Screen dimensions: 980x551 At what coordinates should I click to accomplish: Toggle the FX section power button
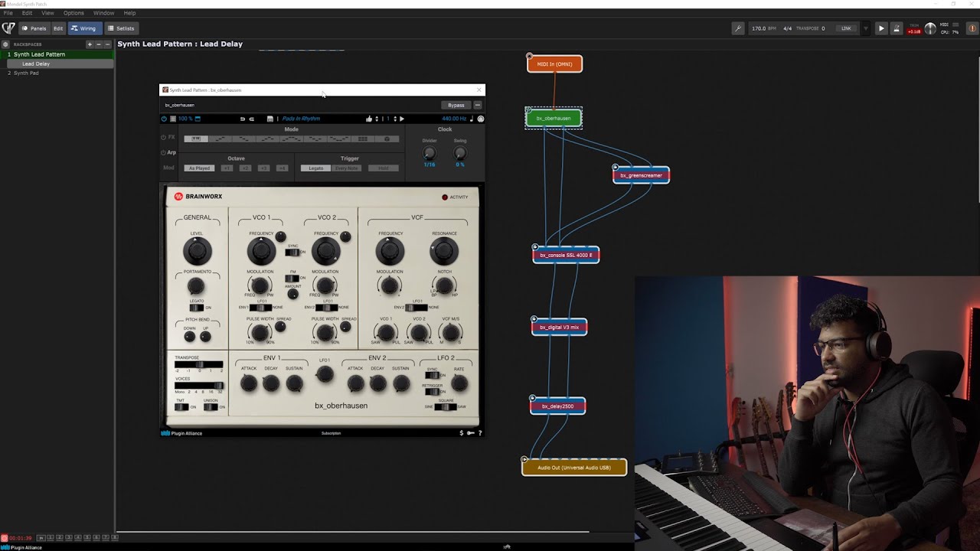point(164,137)
